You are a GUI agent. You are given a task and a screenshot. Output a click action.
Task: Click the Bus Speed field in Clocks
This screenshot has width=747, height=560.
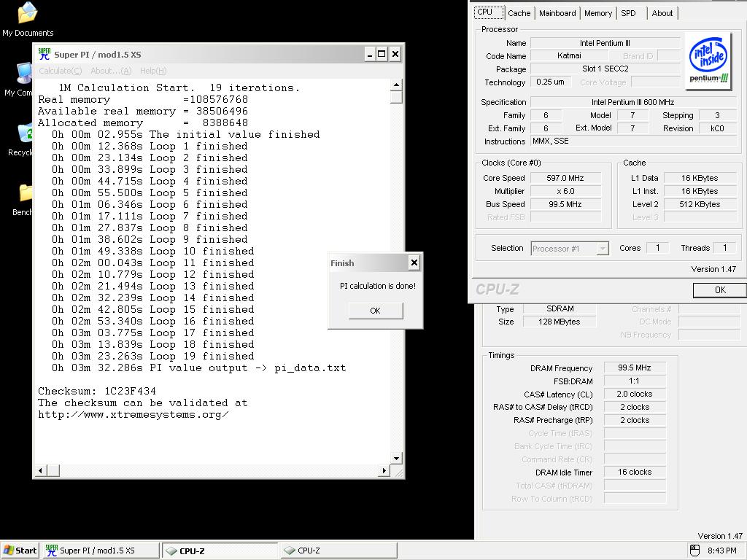(565, 204)
